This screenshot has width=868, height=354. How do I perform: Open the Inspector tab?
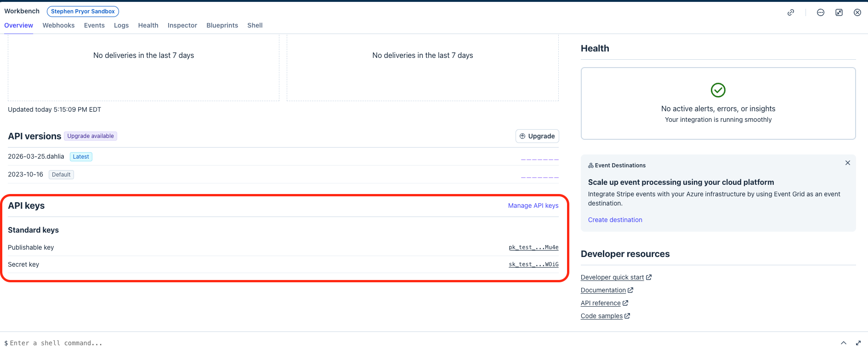point(182,25)
